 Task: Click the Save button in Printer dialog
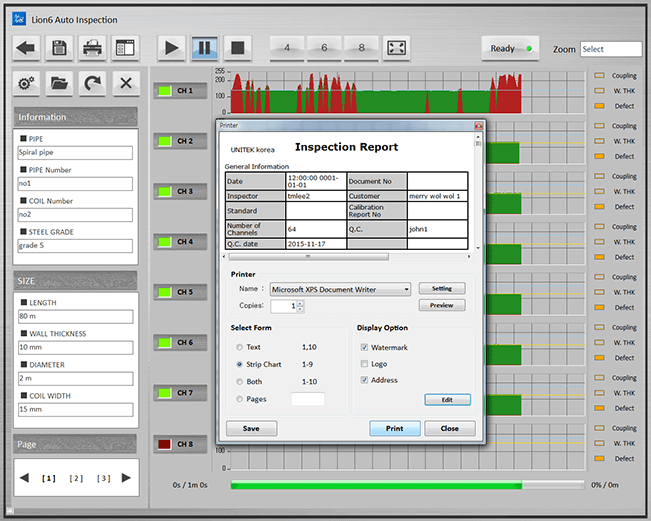tap(252, 428)
